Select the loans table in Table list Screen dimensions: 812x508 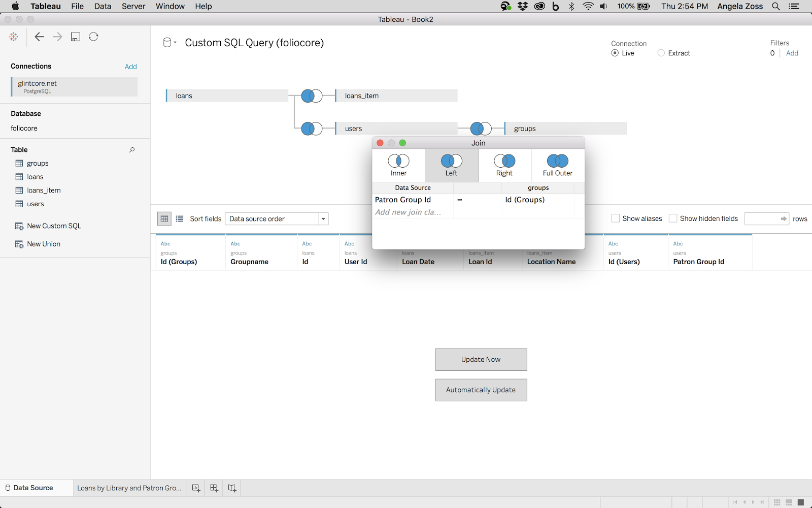(35, 177)
